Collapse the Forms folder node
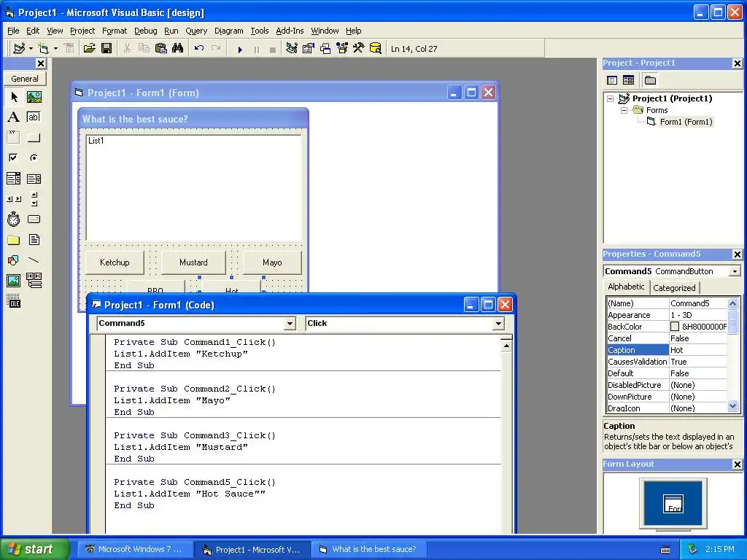 (624, 111)
